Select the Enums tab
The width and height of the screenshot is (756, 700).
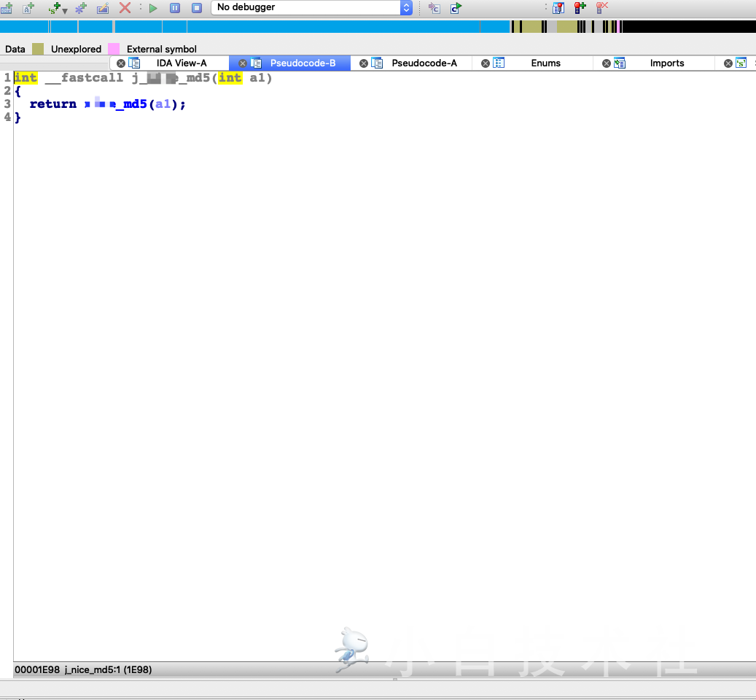545,63
